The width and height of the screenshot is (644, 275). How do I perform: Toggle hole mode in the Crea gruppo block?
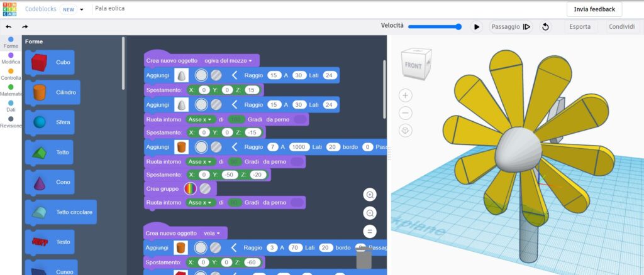tap(205, 188)
